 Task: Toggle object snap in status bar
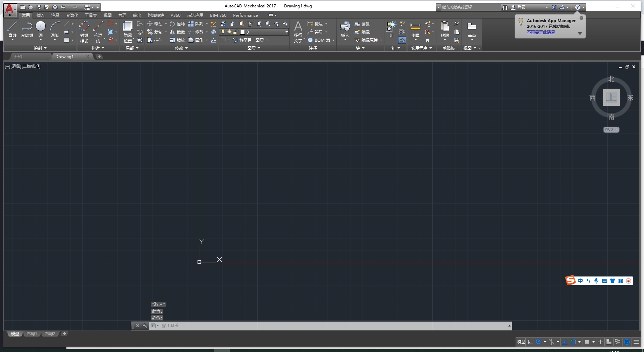(573, 342)
